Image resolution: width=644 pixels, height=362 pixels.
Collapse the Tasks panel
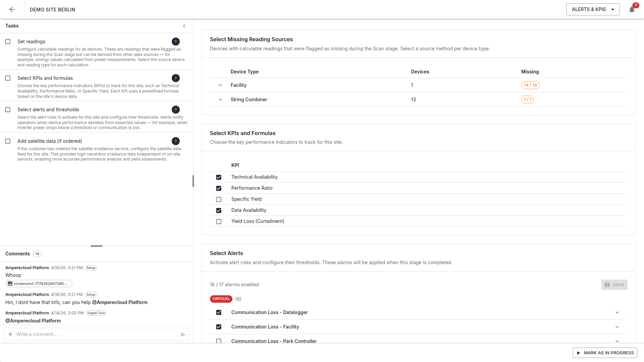point(184,26)
